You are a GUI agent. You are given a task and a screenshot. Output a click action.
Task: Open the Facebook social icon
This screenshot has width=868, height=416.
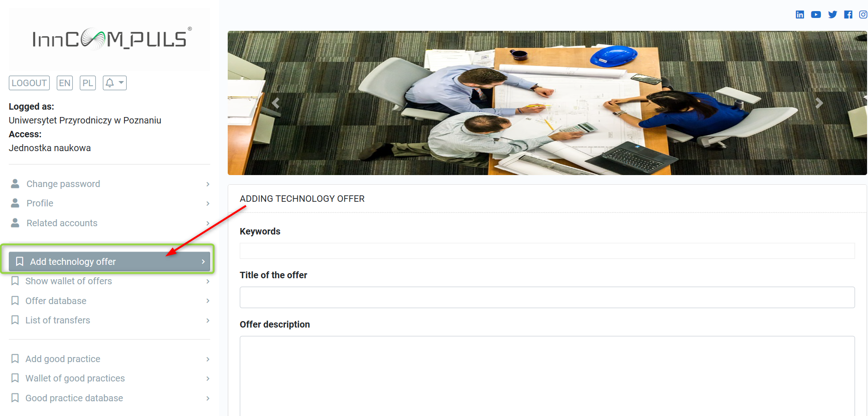pos(848,15)
